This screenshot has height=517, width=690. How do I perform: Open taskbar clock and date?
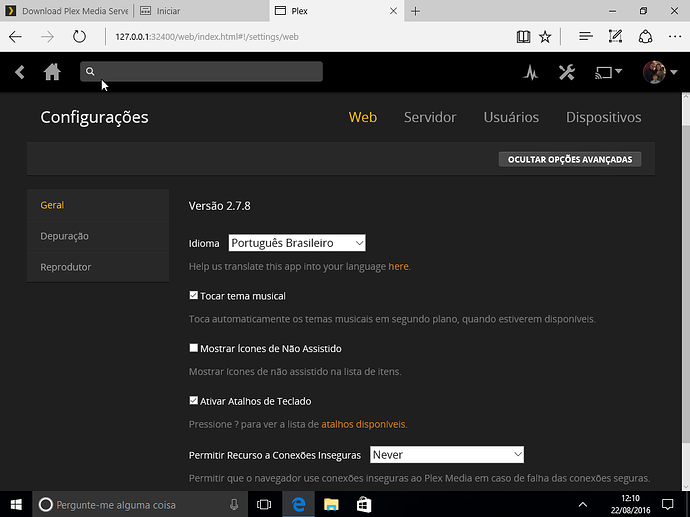pyautogui.click(x=630, y=505)
